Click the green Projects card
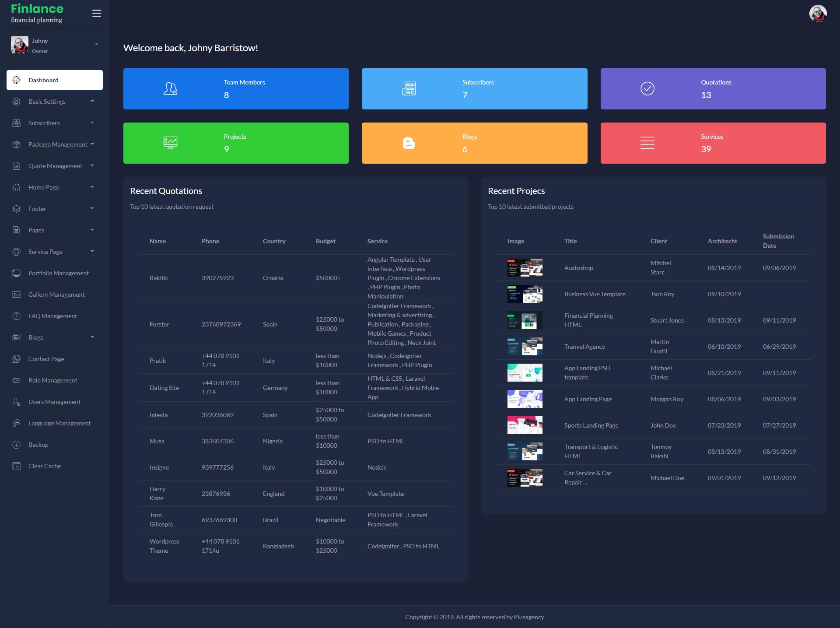840x628 pixels. pos(236,143)
